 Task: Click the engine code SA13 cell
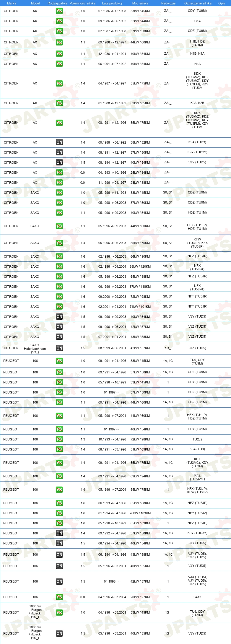click(197, 597)
